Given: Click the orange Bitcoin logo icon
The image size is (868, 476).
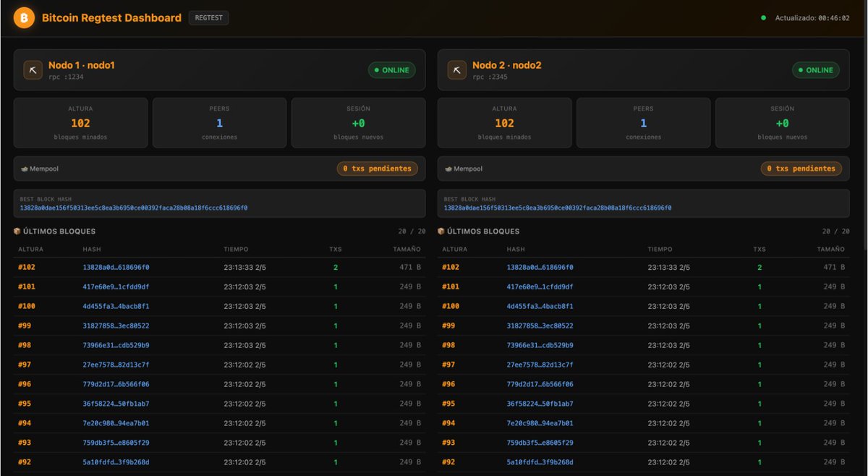Looking at the screenshot, I should tap(24, 18).
